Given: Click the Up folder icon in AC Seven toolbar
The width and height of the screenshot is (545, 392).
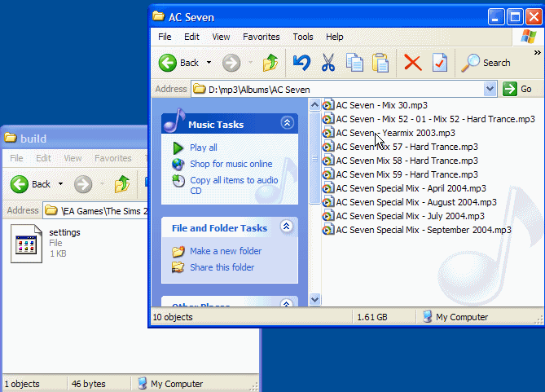Looking at the screenshot, I should (x=270, y=63).
